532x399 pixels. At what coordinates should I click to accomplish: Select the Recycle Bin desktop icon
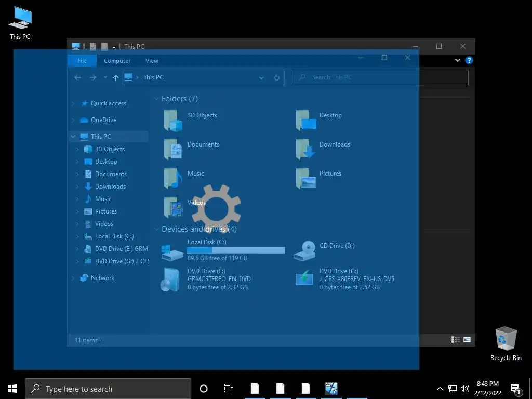[x=506, y=344]
